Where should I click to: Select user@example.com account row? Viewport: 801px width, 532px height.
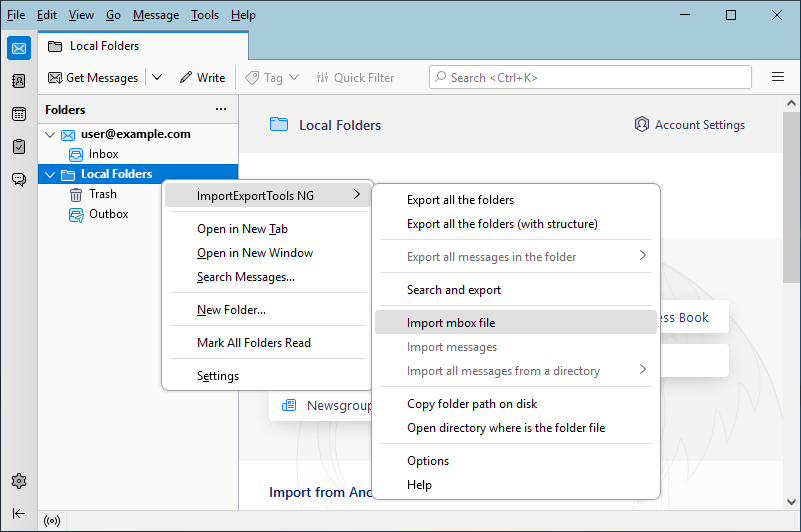coord(138,134)
